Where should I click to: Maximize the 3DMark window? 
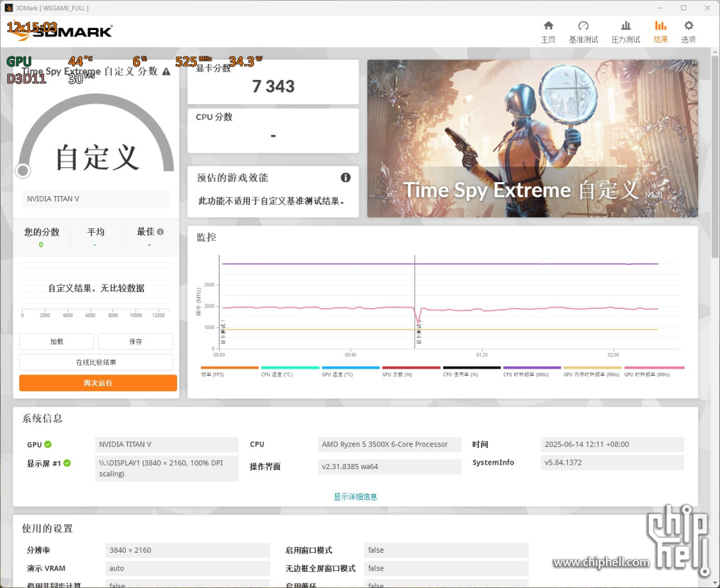pos(683,8)
